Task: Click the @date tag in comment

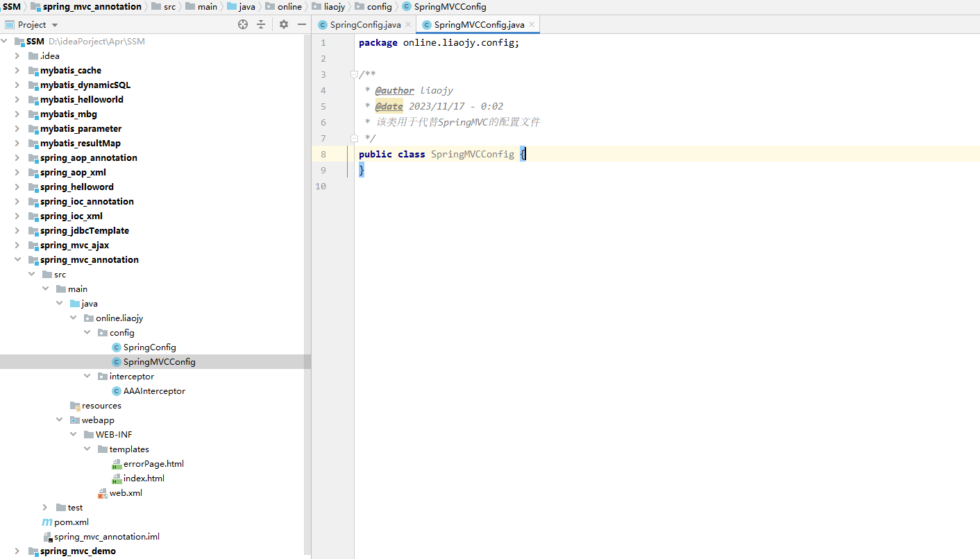Action: pos(389,106)
